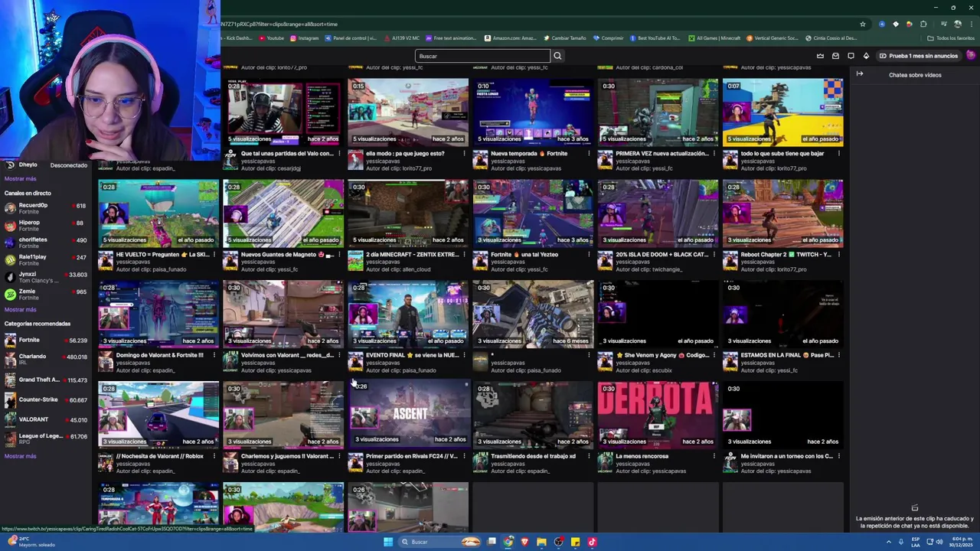Open notifications inbox envelope icon
980x551 pixels.
coord(835,56)
